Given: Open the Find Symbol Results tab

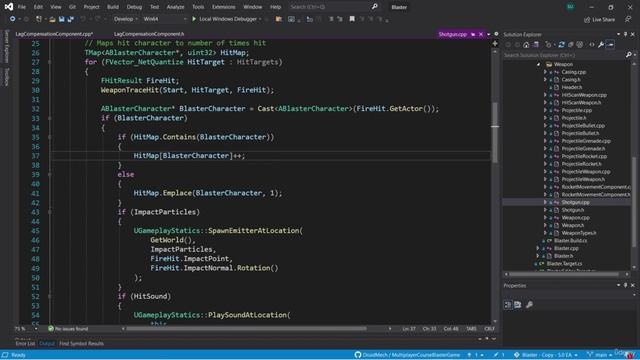Looking at the screenshot, I should [x=81, y=344].
